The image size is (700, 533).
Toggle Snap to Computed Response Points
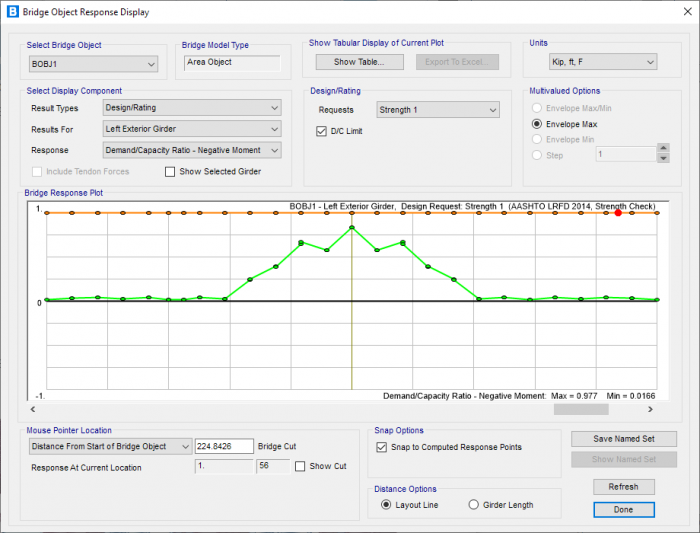click(382, 447)
